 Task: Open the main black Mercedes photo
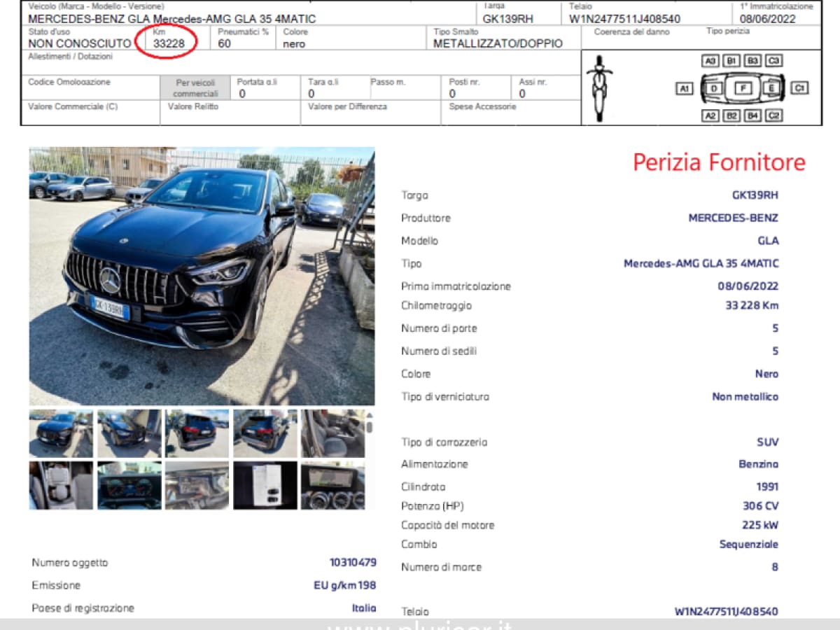(x=202, y=276)
